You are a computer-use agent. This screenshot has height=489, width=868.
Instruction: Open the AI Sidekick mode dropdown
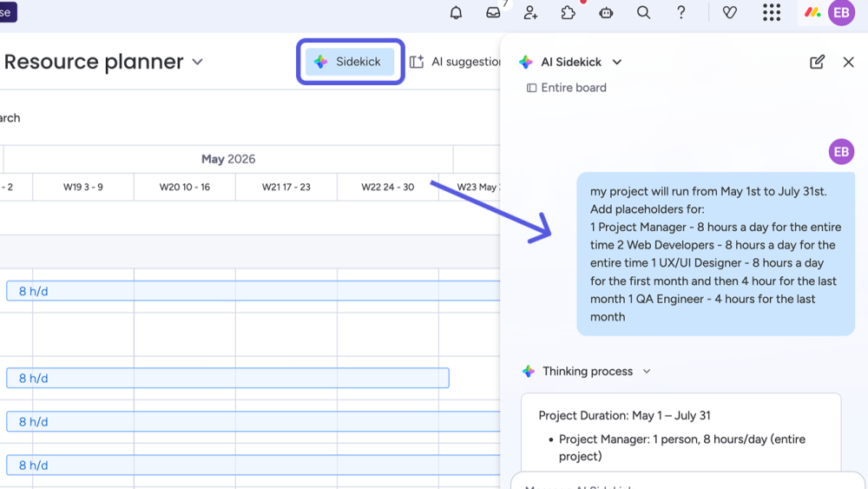point(617,62)
